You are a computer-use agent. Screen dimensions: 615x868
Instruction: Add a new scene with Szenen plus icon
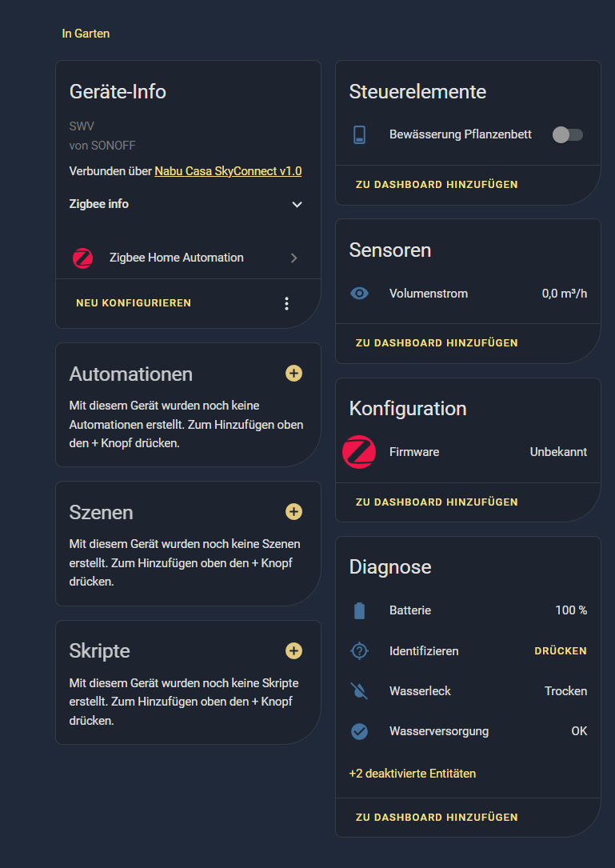tap(294, 511)
